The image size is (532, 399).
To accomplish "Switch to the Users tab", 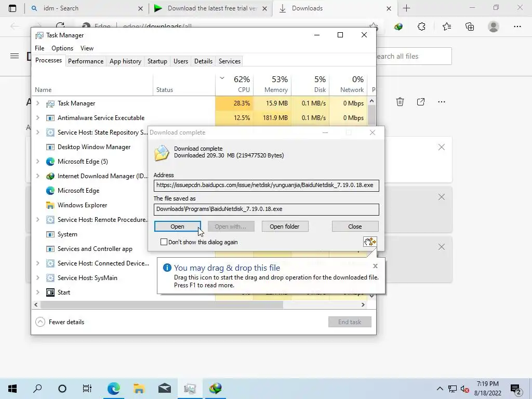I will (x=180, y=61).
